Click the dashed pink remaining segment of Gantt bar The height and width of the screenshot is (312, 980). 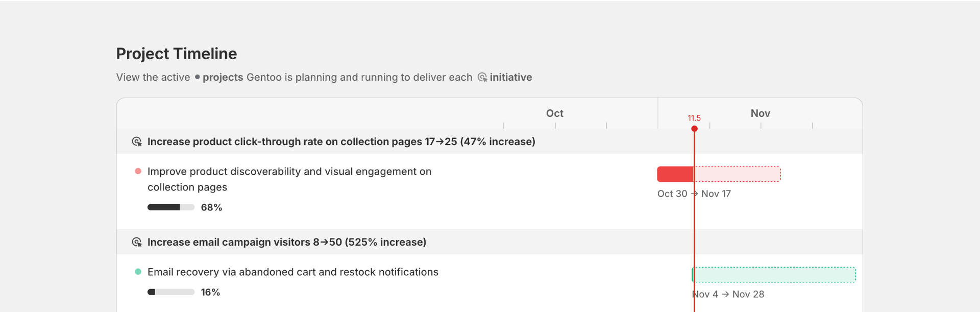point(738,174)
